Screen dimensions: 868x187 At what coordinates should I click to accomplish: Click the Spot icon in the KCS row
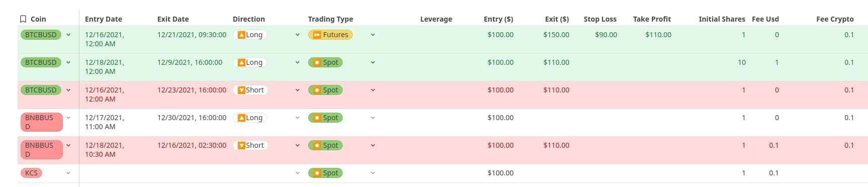pos(317,173)
